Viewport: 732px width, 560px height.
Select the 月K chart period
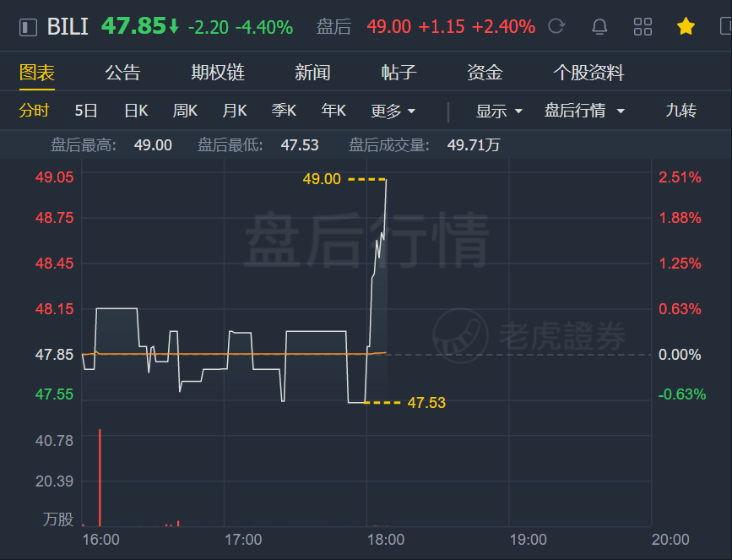pos(235,111)
